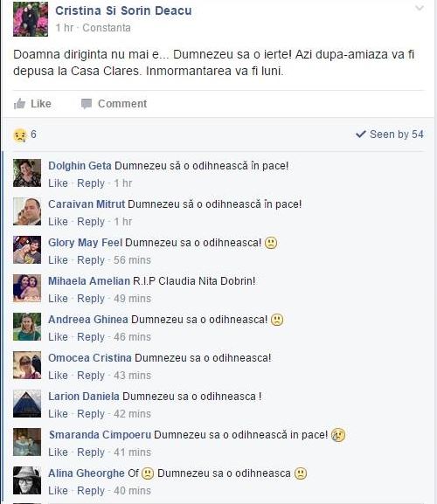The image size is (437, 504).
Task: Reply to Smaranda Cimpoeru's comment
Action: tap(91, 452)
